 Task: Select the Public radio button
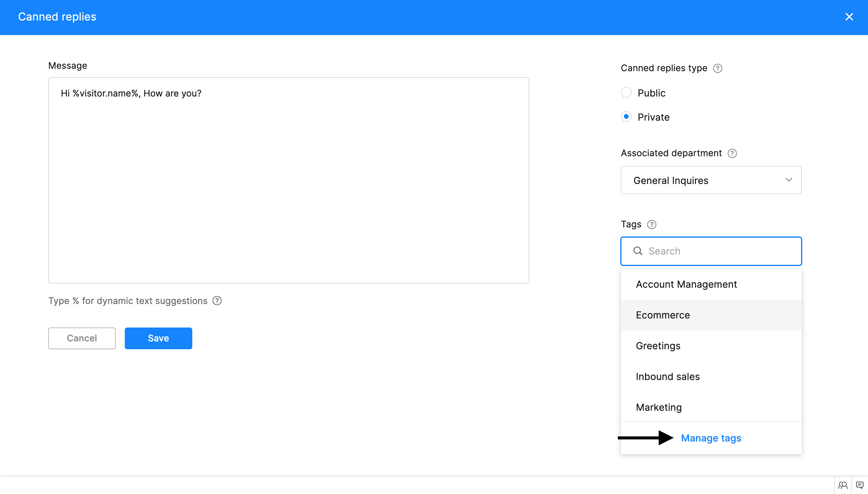pos(626,93)
